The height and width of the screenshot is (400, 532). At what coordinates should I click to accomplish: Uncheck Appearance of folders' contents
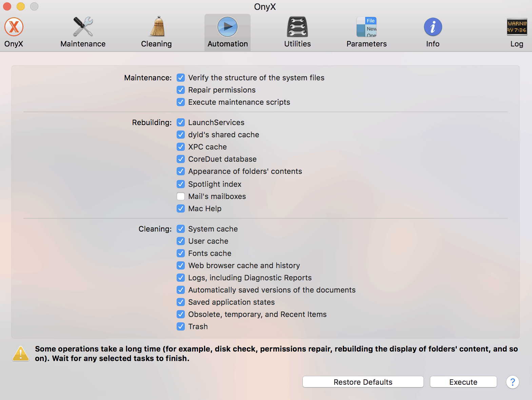coord(181,171)
